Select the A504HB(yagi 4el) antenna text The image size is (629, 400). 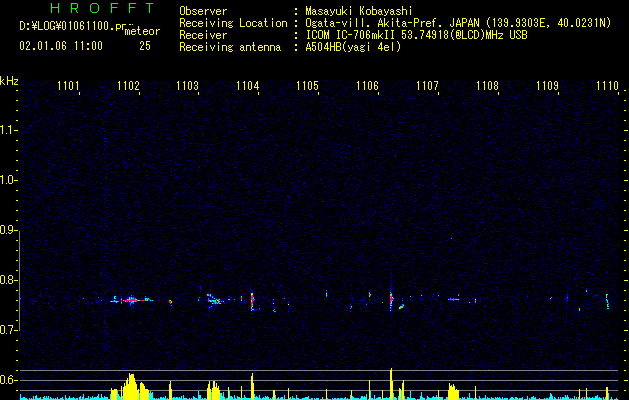353,47
